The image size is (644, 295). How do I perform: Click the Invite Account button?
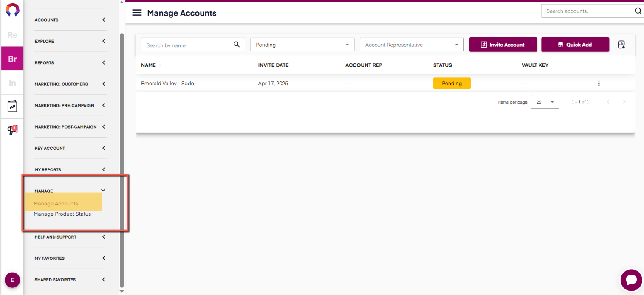[x=503, y=45]
